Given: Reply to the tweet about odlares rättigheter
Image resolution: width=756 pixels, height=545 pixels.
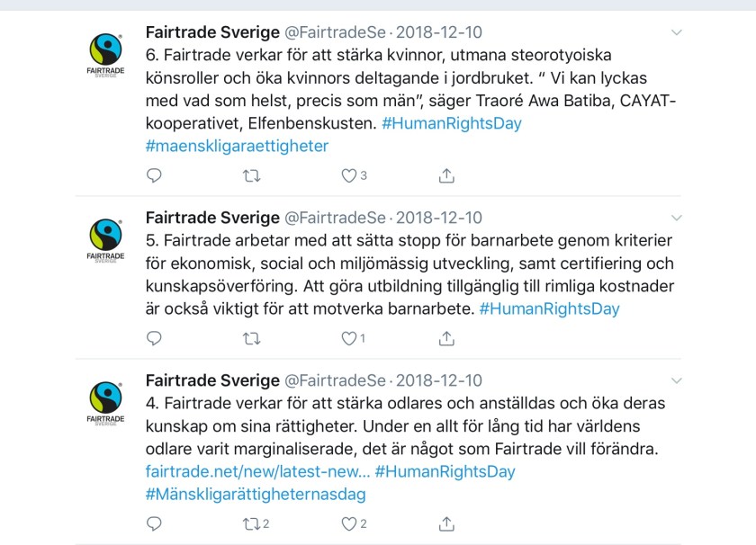Looking at the screenshot, I should tap(154, 523).
